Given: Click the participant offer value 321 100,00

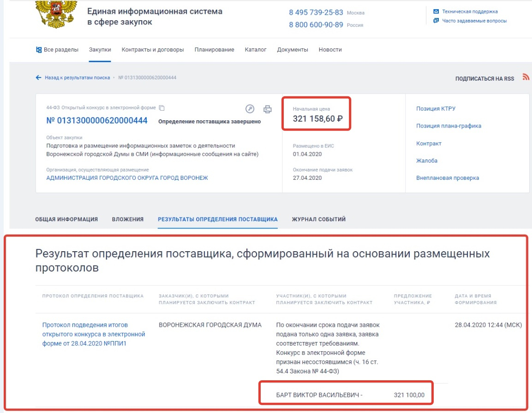Looking at the screenshot, I should click(409, 395).
